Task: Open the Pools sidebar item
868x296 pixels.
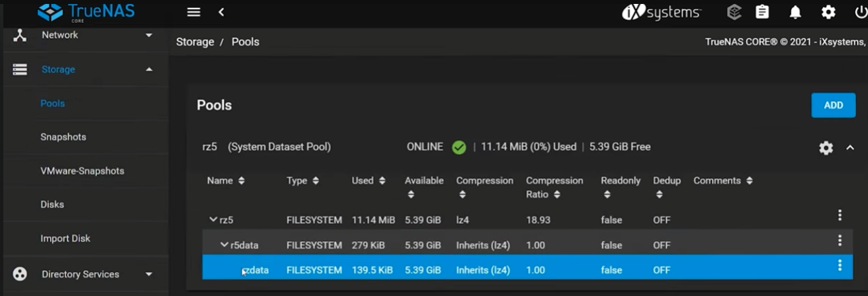Action: (x=52, y=103)
